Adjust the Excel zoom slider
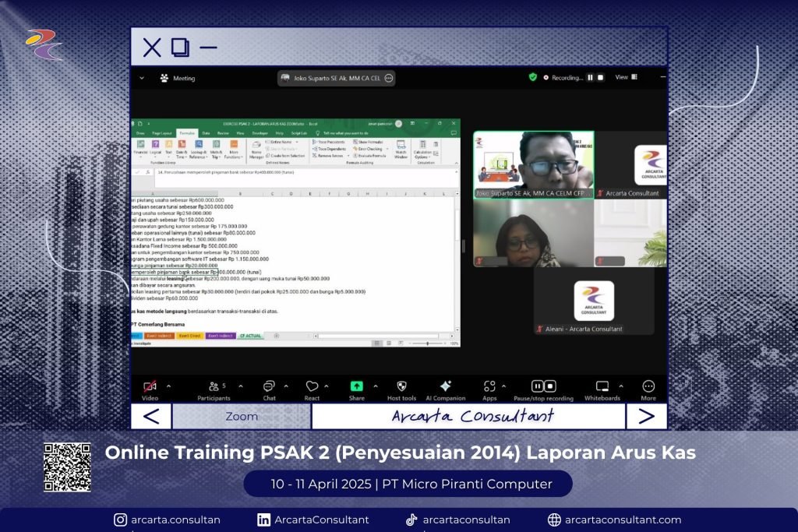Viewport: 798px width, 532px height. click(x=427, y=343)
